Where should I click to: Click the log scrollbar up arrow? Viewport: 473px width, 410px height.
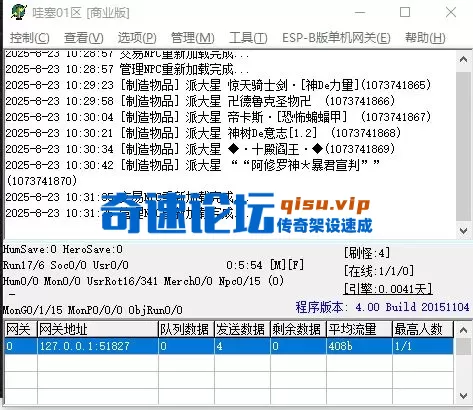pos(463,60)
